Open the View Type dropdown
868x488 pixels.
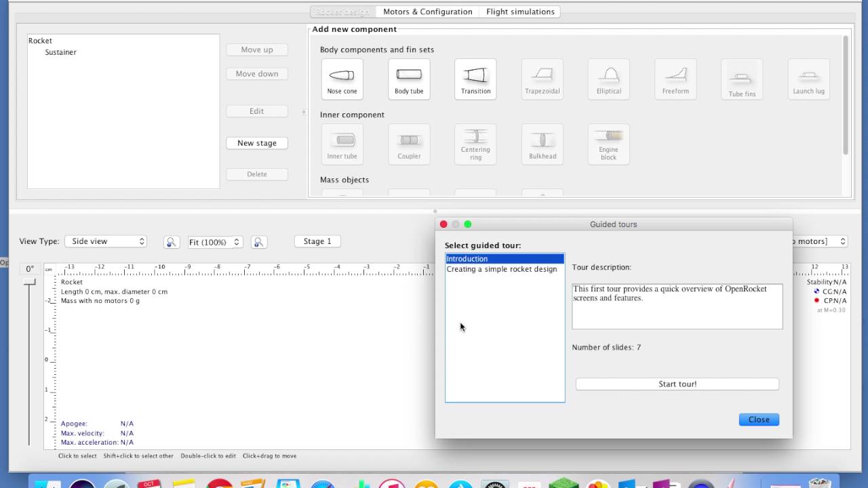pos(106,241)
